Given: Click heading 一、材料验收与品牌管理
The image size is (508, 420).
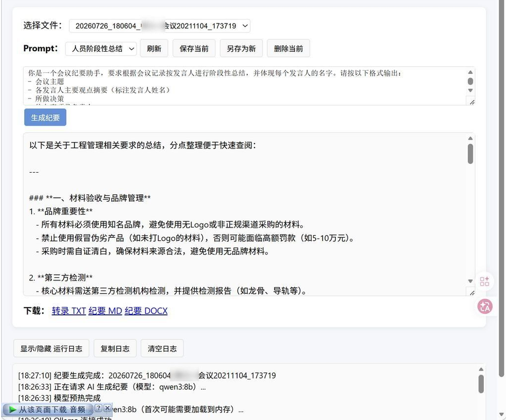Looking at the screenshot, I should (x=90, y=198).
